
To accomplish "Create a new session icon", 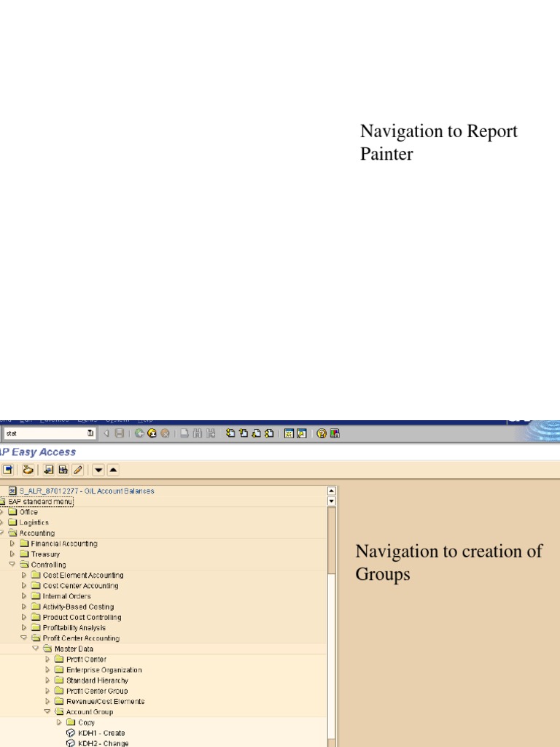I will 289,433.
